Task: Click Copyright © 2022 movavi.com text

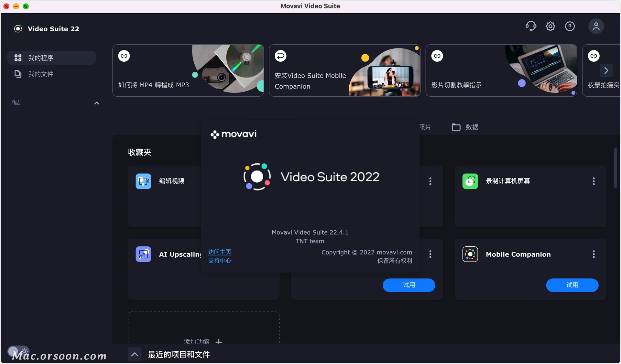Action: [367, 252]
